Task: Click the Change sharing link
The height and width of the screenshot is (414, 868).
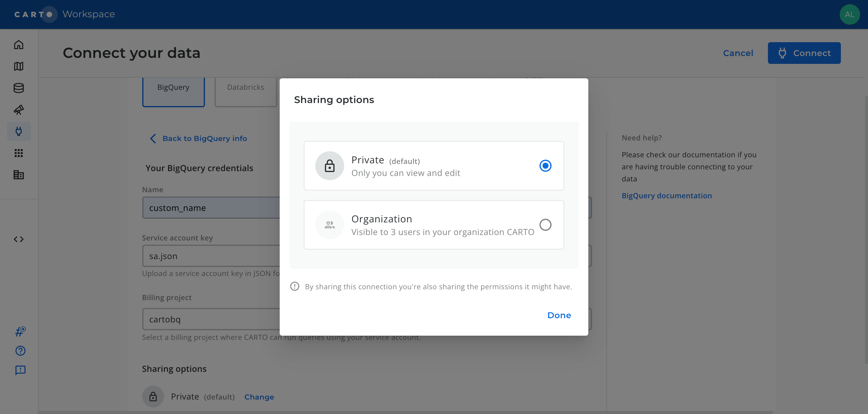Action: (259, 397)
